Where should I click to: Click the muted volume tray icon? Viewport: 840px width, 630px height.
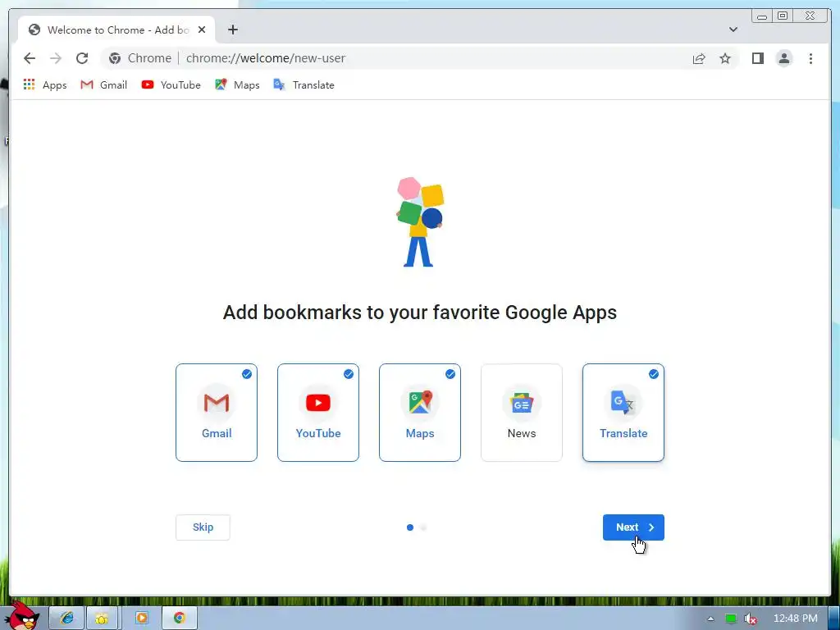(x=751, y=619)
